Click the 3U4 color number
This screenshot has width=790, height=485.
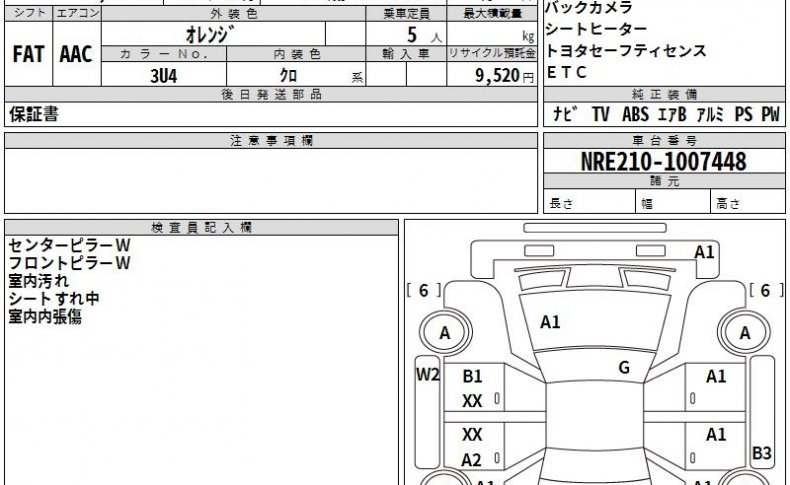coord(164,76)
